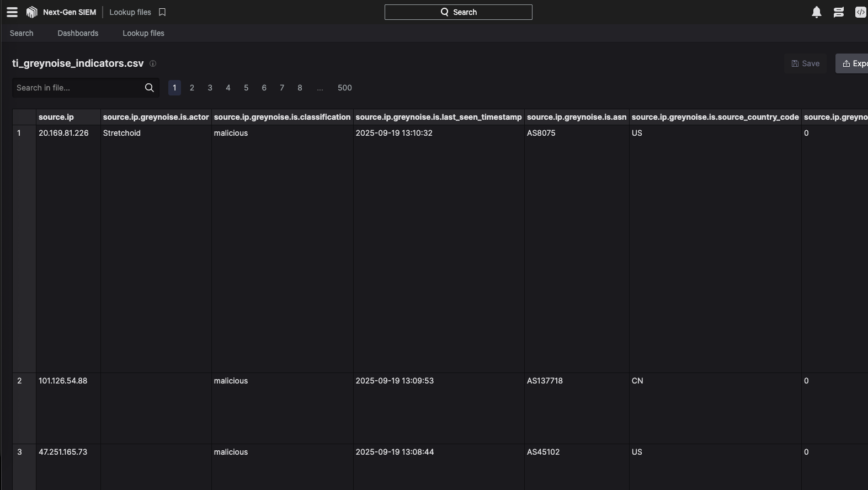Open the notifications bell
Image resolution: width=868 pixels, height=490 pixels.
[817, 12]
